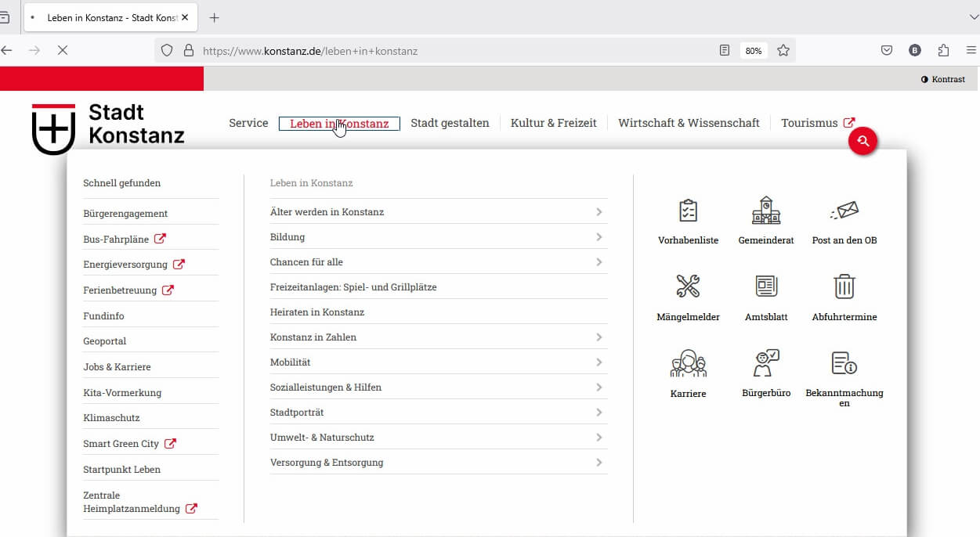The height and width of the screenshot is (537, 980).
Task: Click the tracking protection shield icon
Action: [x=166, y=50]
